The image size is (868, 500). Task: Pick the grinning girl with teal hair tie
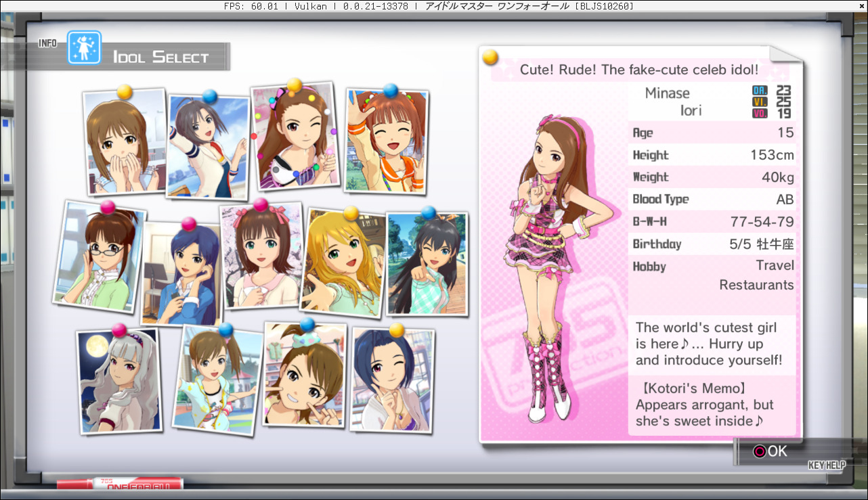click(305, 374)
